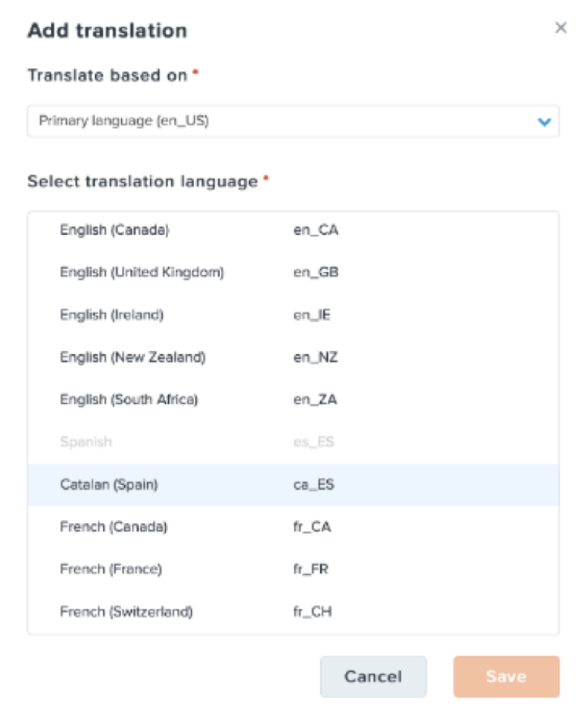Select English (New Zealand) option
The height and width of the screenshot is (718, 588).
132,357
